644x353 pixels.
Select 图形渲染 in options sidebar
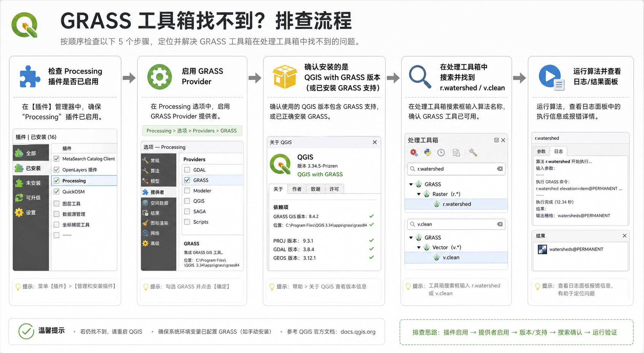(159, 223)
